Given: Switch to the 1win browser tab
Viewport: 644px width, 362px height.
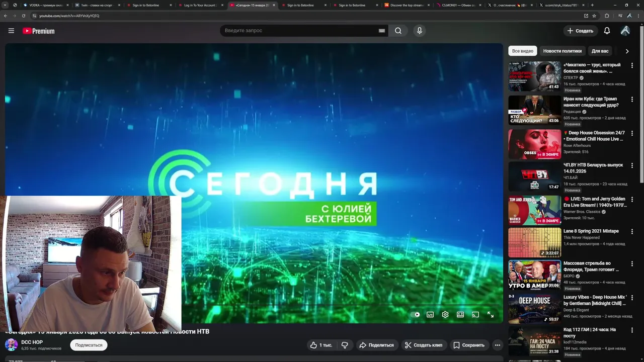Looking at the screenshot, I should 97,5.
